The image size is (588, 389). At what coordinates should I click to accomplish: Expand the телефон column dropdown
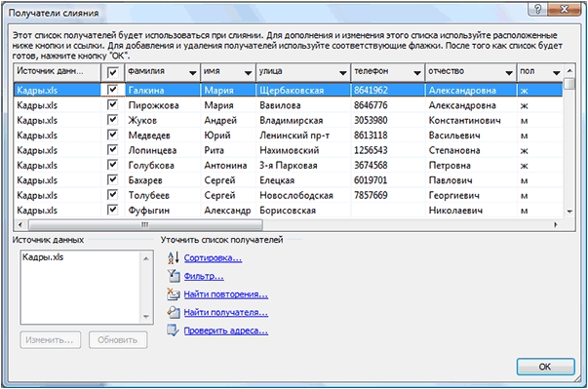click(417, 73)
